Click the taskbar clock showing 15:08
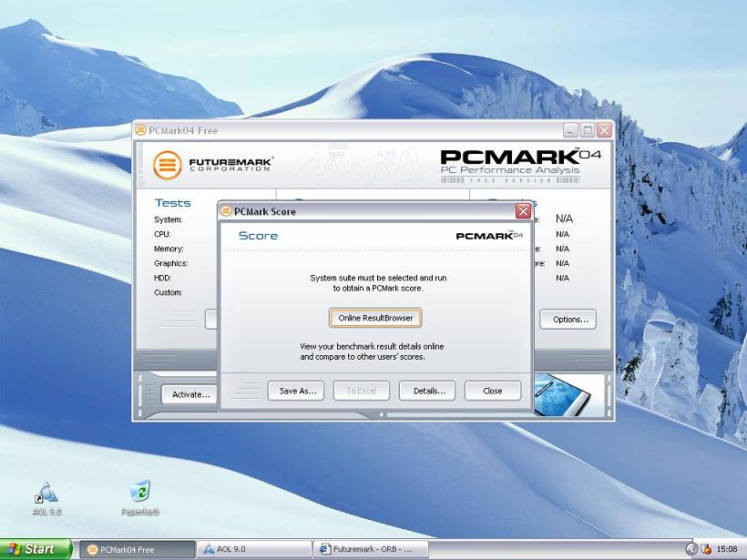 click(x=727, y=549)
